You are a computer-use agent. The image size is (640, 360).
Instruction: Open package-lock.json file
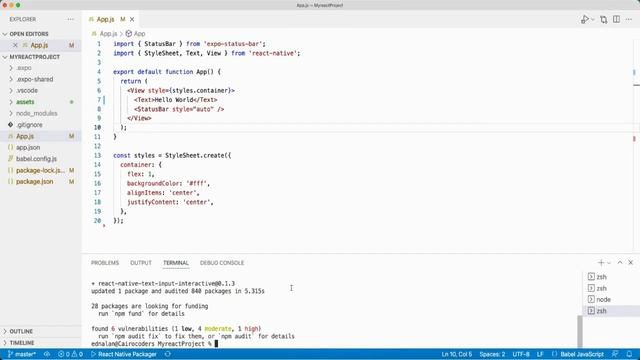(40, 170)
